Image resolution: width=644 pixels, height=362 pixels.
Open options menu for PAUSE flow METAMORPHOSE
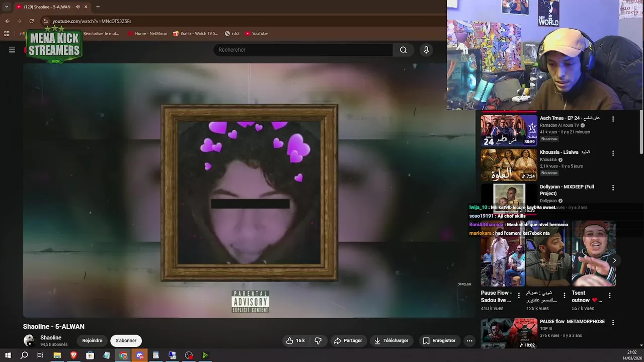[613, 322]
